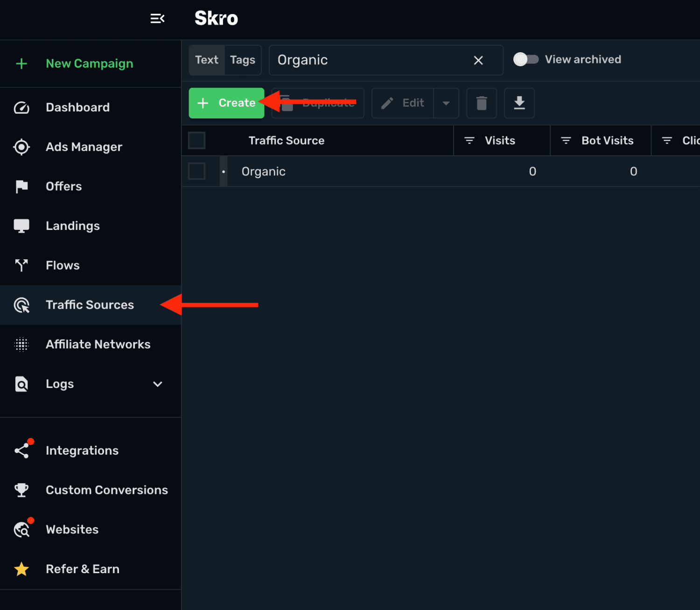
Task: Open the Integrations page
Action: [x=91, y=451]
